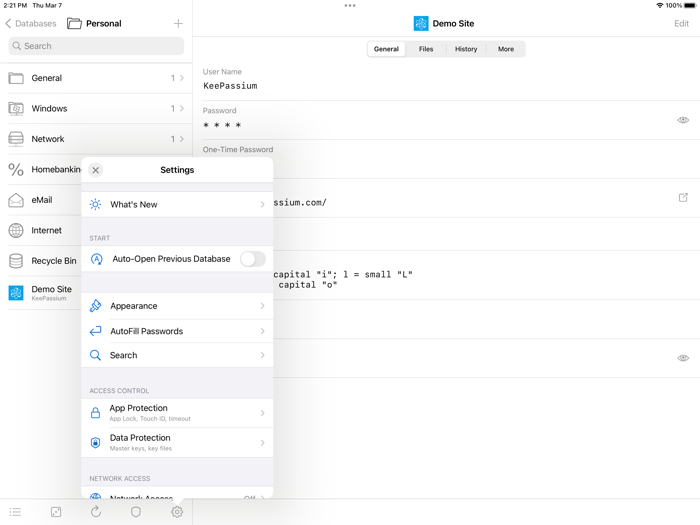This screenshot has height=525, width=700.
Task: Open the Appearance settings row
Action: [x=177, y=306]
